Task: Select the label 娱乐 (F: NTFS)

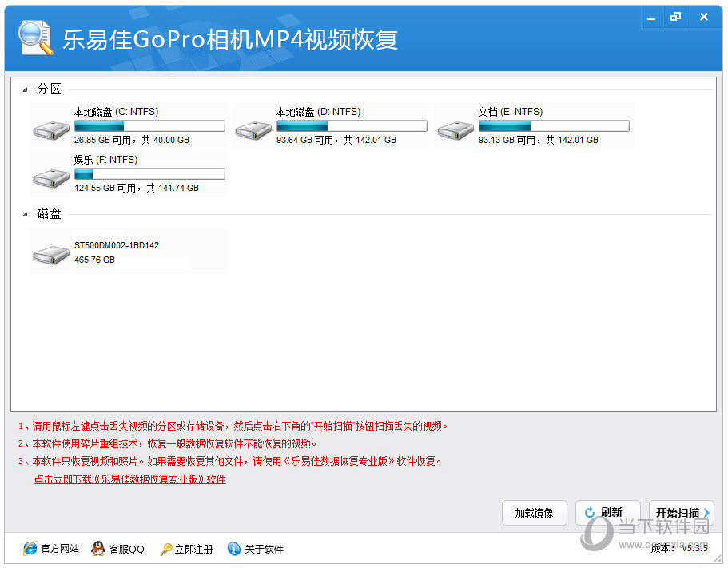Action: pyautogui.click(x=105, y=160)
